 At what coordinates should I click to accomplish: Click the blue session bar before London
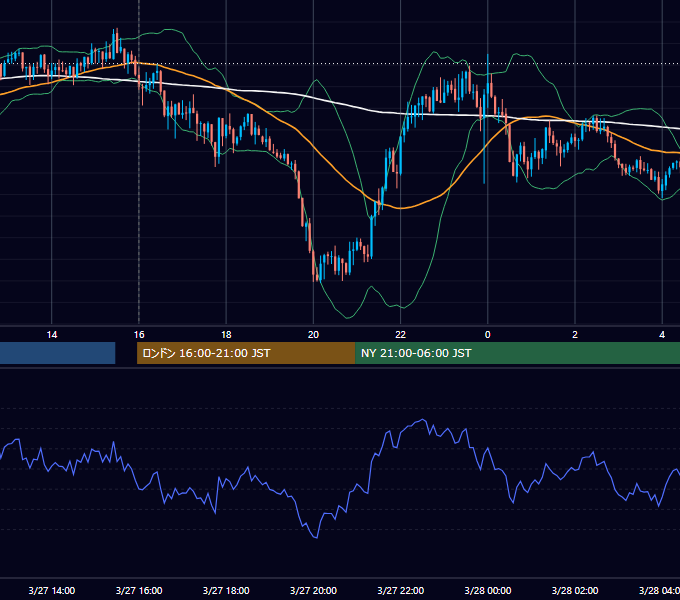[x=58, y=353]
